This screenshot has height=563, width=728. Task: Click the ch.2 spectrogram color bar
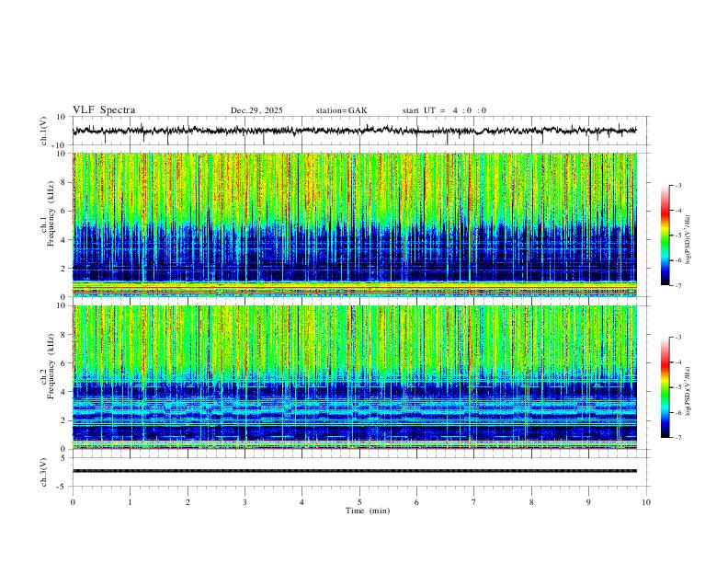(x=665, y=387)
